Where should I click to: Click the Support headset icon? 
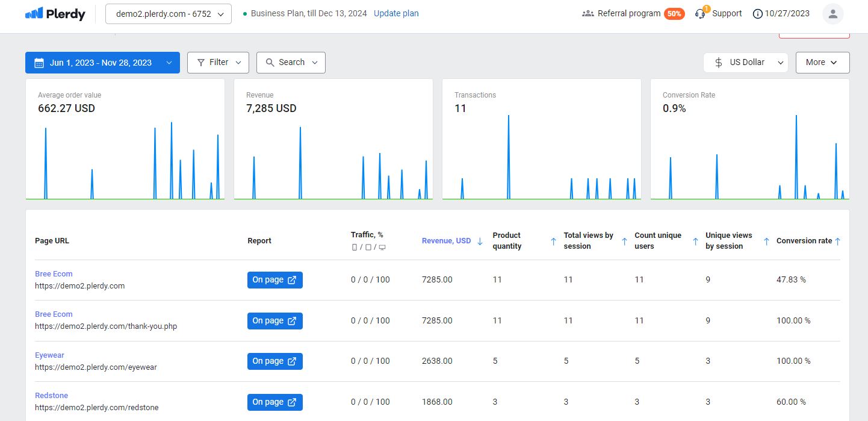(700, 13)
